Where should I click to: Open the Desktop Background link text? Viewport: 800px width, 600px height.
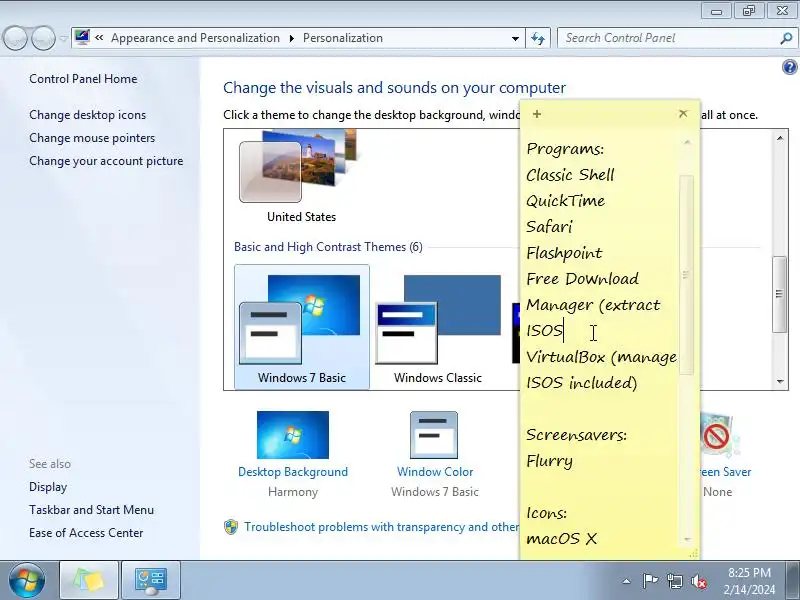[x=293, y=472]
